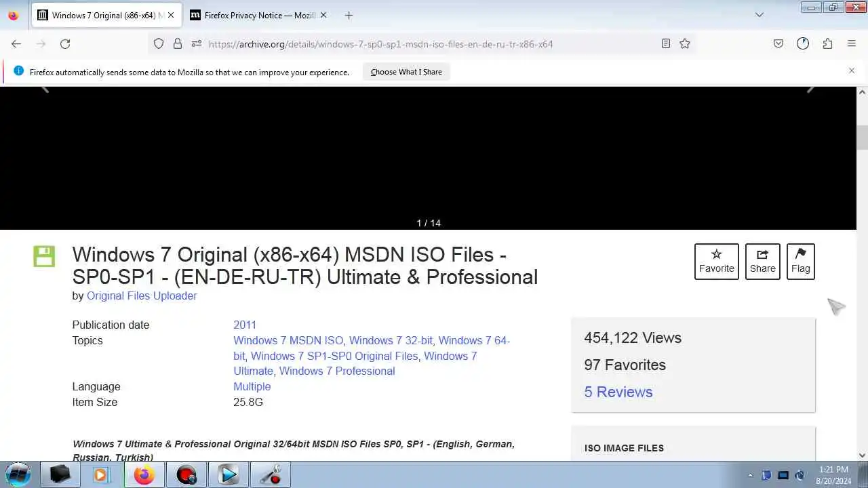Screen dimensions: 868x488
Task: Click the page vertical scrollbar thumb
Action: (x=862, y=138)
